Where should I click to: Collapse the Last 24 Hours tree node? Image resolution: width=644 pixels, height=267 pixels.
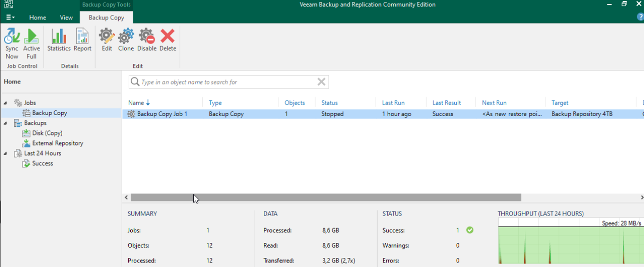(x=6, y=153)
